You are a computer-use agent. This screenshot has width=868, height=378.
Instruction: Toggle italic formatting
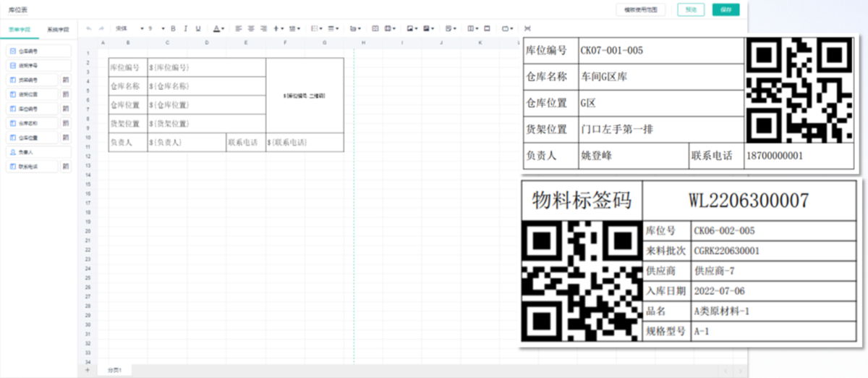186,28
